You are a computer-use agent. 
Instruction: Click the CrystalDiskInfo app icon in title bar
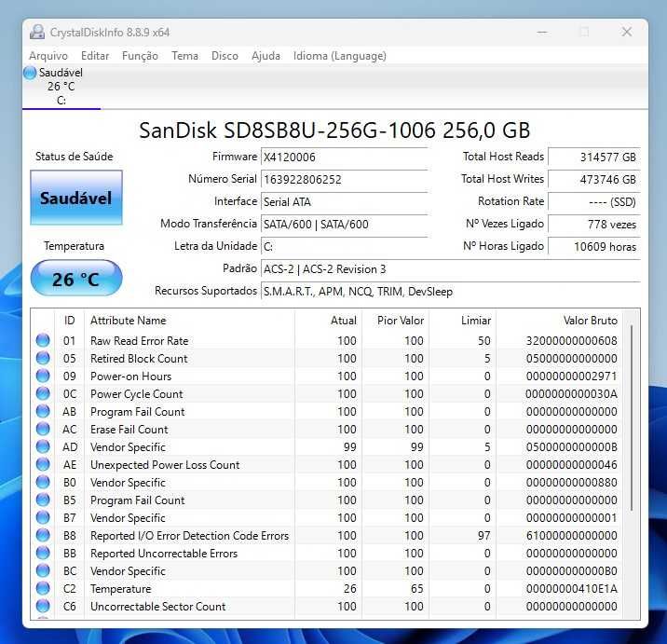pyautogui.click(x=37, y=33)
